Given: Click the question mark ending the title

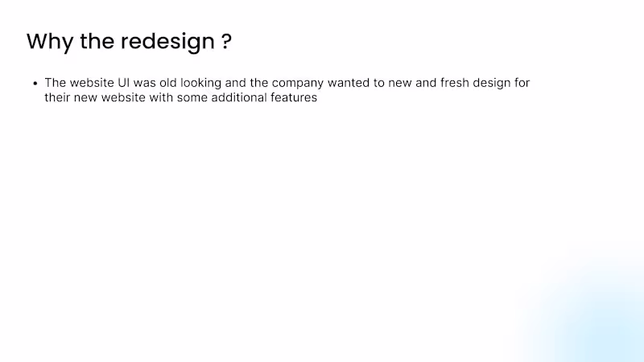Looking at the screenshot, I should click(226, 42).
